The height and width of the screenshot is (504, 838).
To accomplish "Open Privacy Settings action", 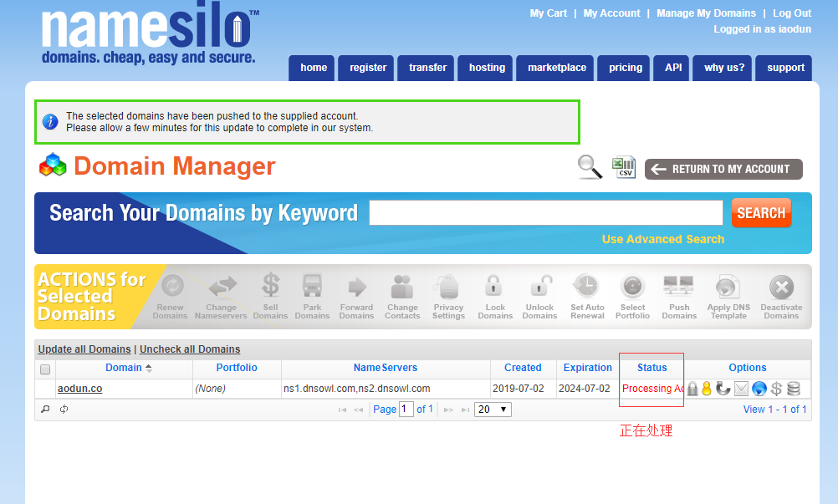I will (448, 287).
